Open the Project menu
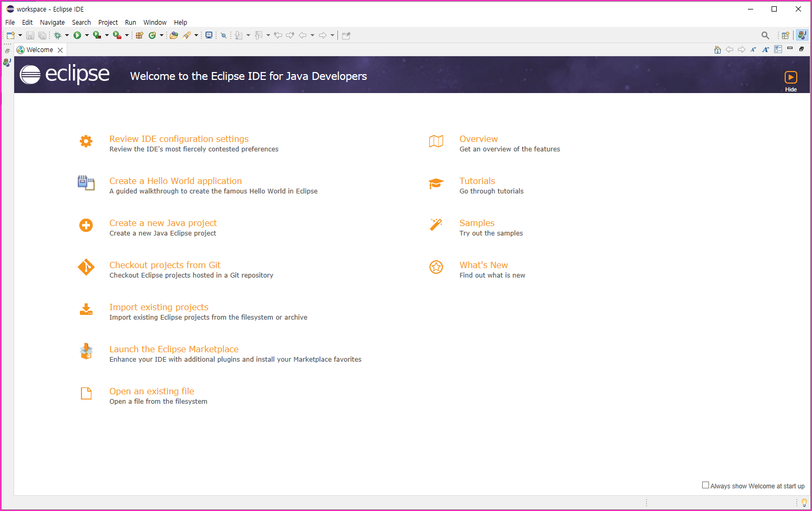This screenshot has height=511, width=812. click(x=108, y=22)
